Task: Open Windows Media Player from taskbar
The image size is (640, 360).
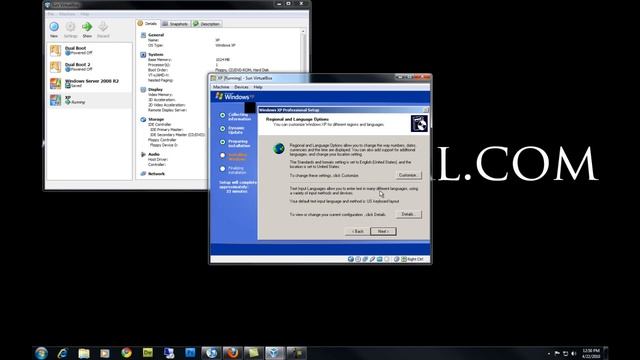Action: pyautogui.click(x=105, y=353)
